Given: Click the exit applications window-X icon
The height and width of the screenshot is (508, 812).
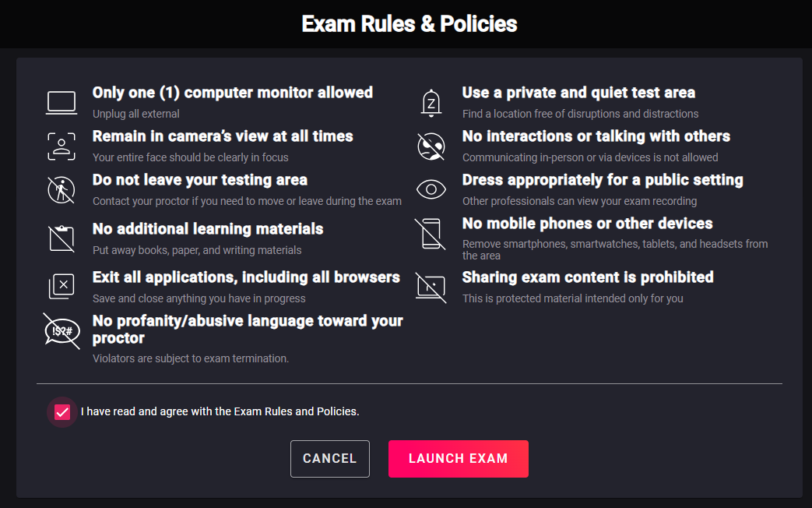Looking at the screenshot, I should (x=62, y=286).
